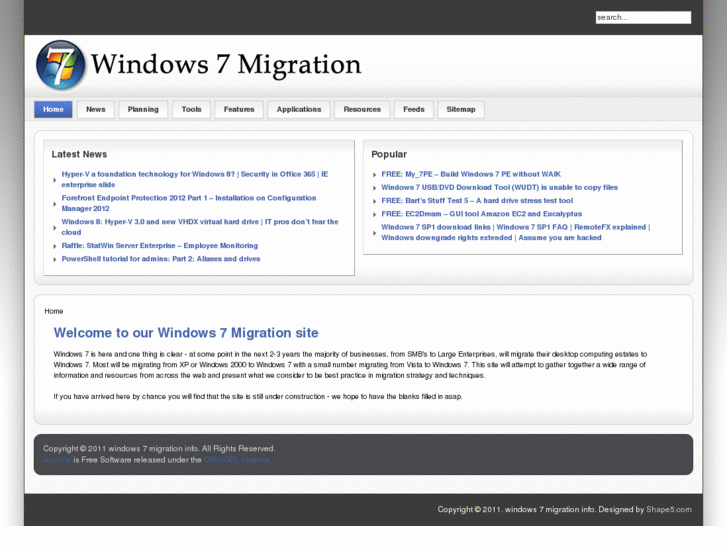Go to the Planning menu item
Image resolution: width=727 pixels, height=545 pixels.
[143, 109]
